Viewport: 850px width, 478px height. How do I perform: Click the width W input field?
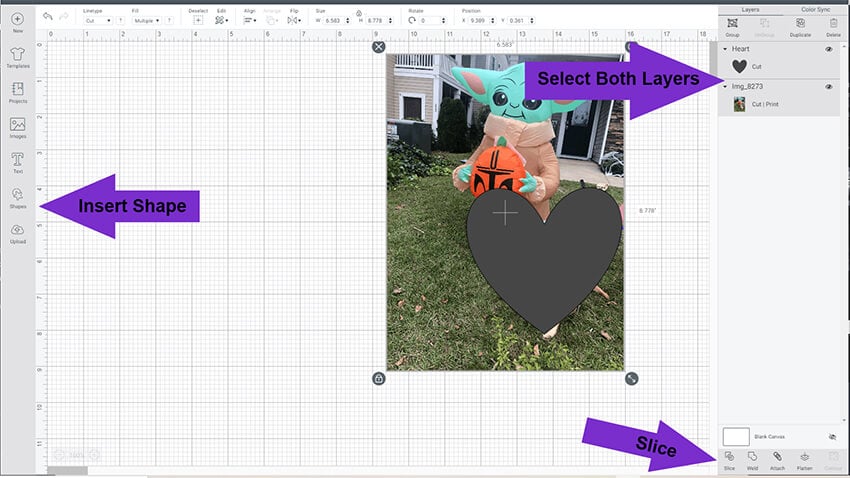pyautogui.click(x=333, y=21)
